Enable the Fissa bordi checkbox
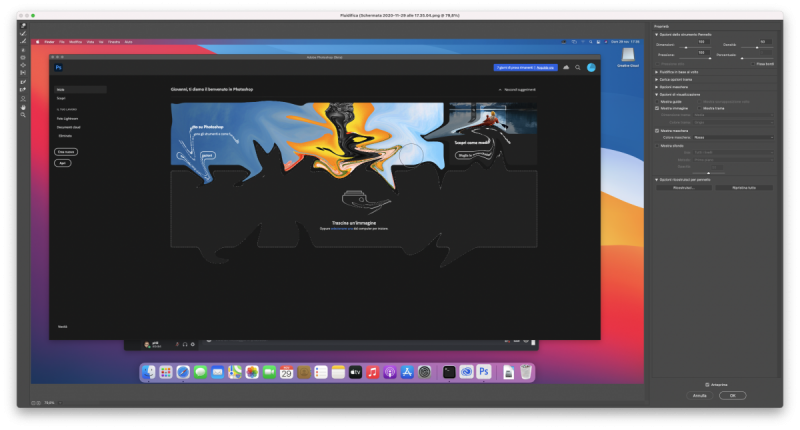The height and width of the screenshot is (430, 800). (753, 64)
